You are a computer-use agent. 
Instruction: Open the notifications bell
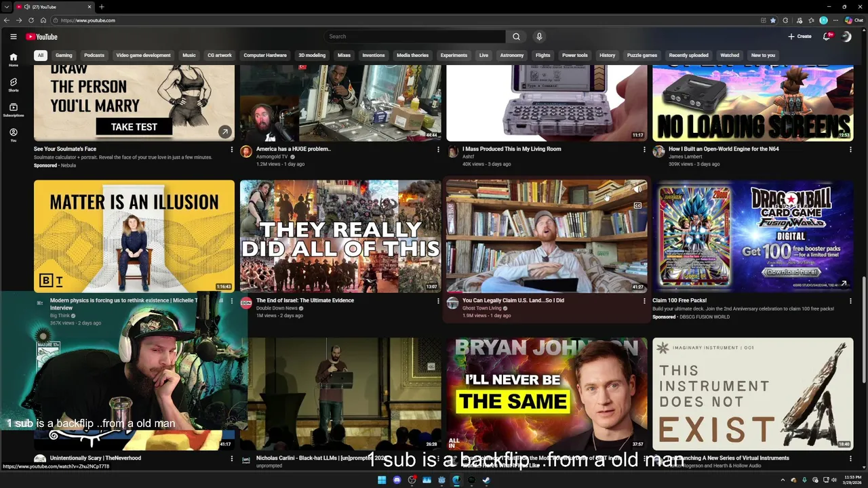pos(827,37)
